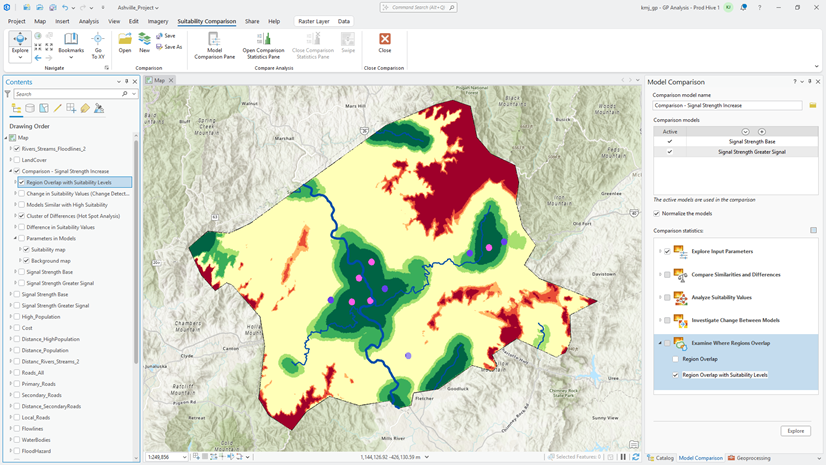Image resolution: width=826 pixels, height=465 pixels.
Task: Switch to the Geoprocessing pane tab
Action: 749,458
